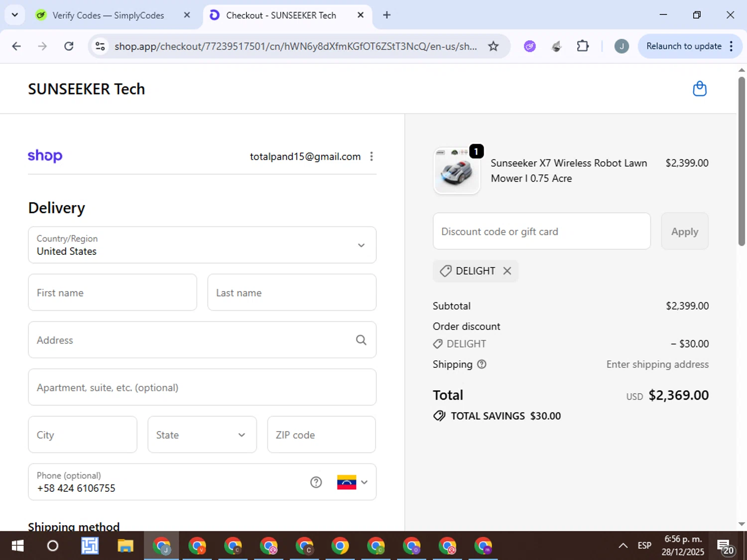
Task: Click the Discount code or gift card field
Action: pyautogui.click(x=542, y=231)
